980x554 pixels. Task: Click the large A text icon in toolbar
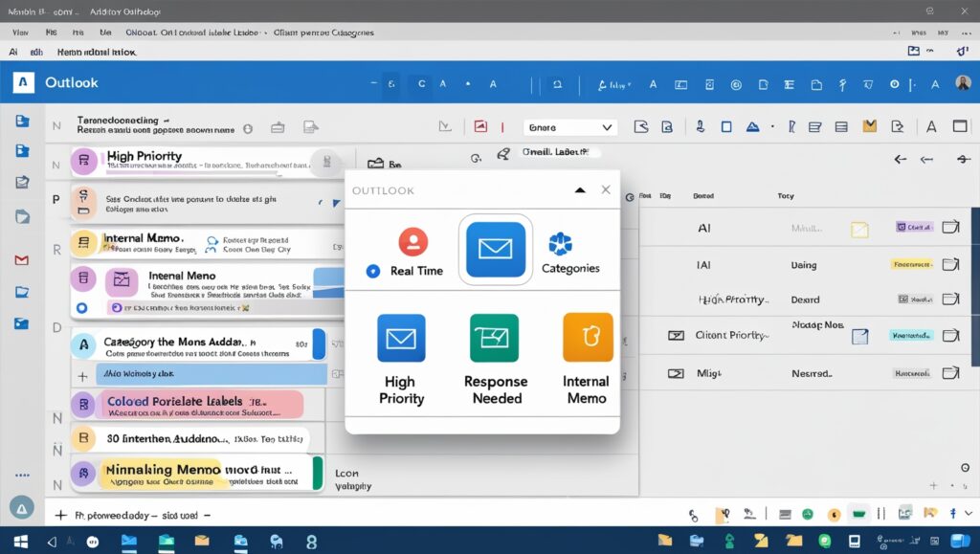pos(931,127)
